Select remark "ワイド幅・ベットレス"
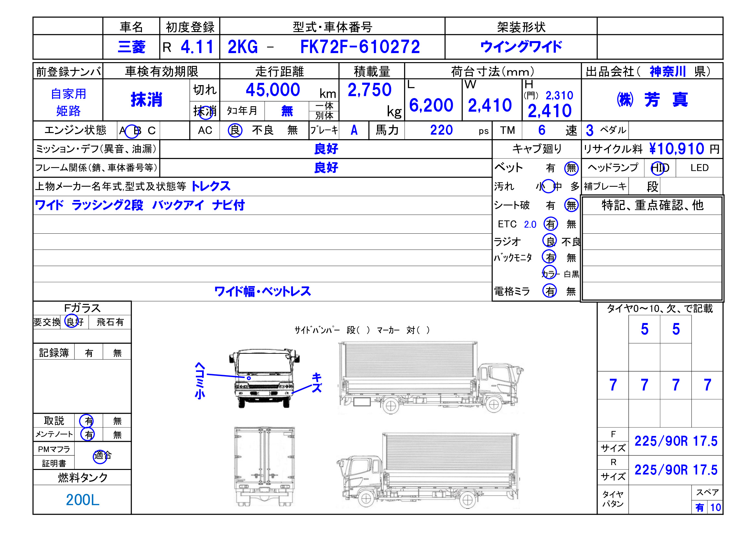756x535 pixels. click(263, 291)
